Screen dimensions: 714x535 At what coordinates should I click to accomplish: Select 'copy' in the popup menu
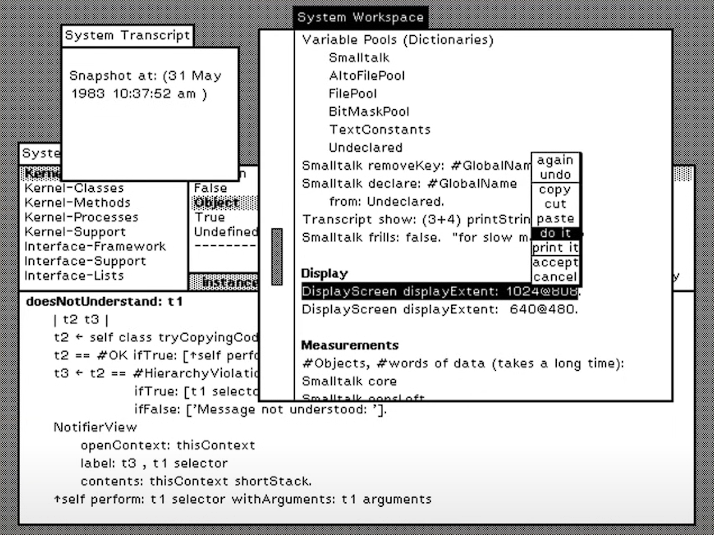click(555, 189)
